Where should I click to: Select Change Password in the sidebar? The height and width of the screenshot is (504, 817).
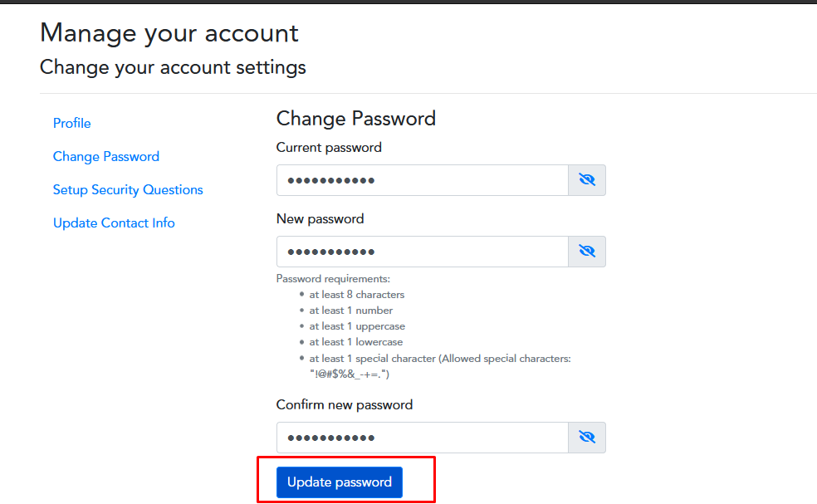click(105, 156)
